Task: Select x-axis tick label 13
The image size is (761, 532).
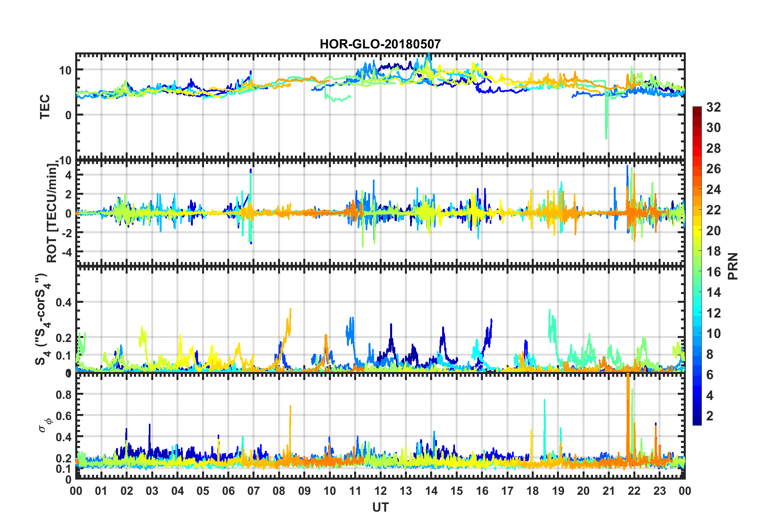Action: coord(406,491)
